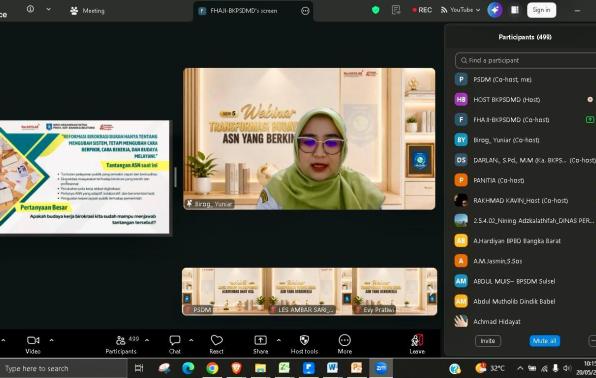Open the More options toolbar button
Image resolution: width=596 pixels, height=378 pixels.
pyautogui.click(x=344, y=345)
